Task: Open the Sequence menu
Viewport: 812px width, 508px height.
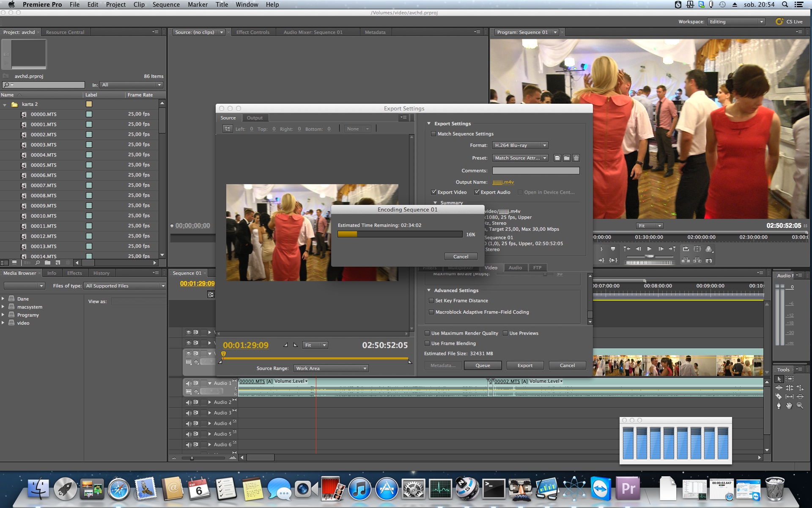Action: pos(166,5)
